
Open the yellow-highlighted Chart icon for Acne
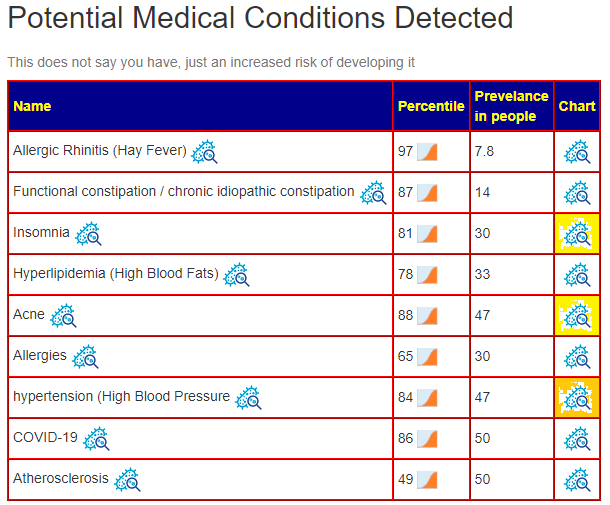click(577, 316)
